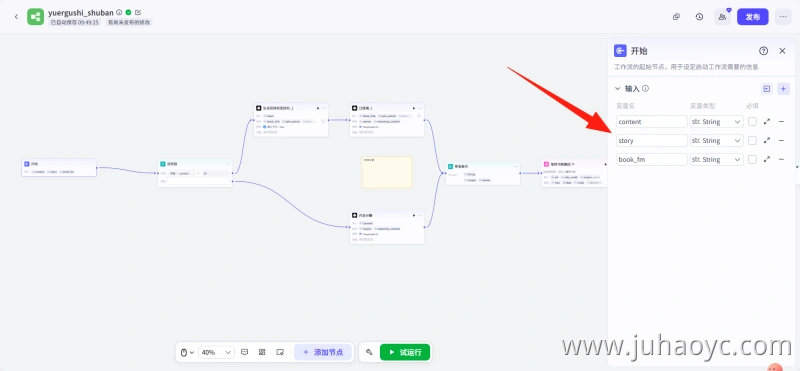Screen dimensions: 800x371
Task: Toggle required checkbox for book_fm variable
Action: coord(752,159)
